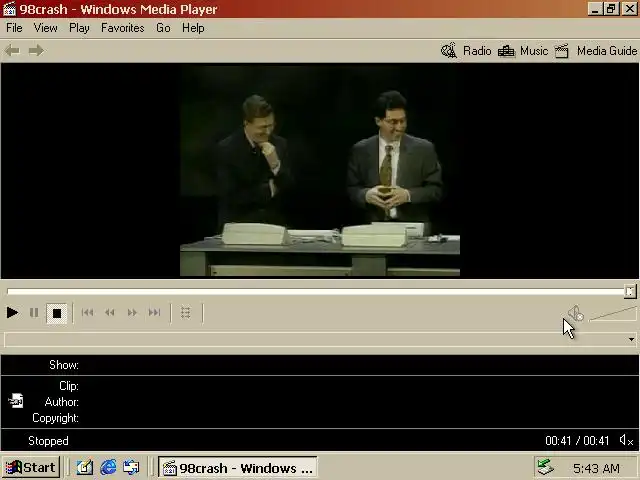Open the View menu
The height and width of the screenshot is (480, 640).
point(45,28)
